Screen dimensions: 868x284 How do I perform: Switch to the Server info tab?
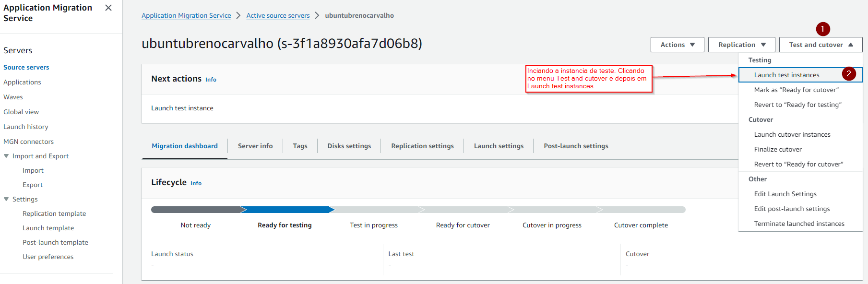tap(255, 146)
